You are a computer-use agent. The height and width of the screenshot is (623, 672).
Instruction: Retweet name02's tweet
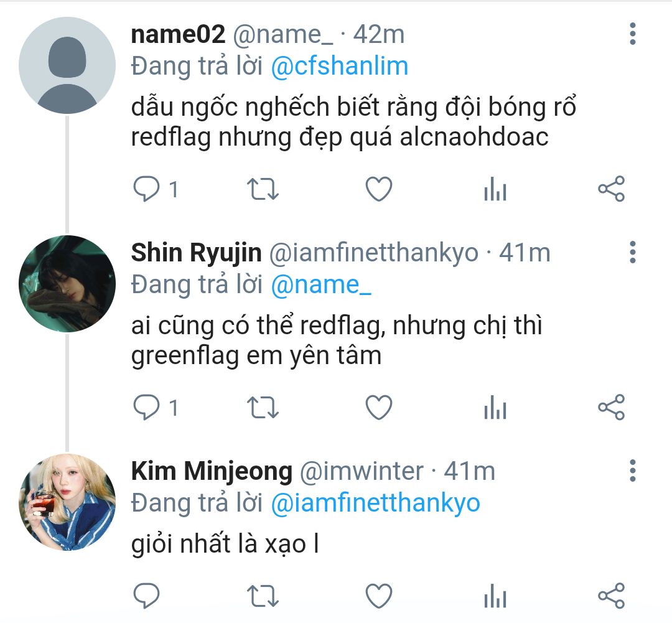pos(263,190)
